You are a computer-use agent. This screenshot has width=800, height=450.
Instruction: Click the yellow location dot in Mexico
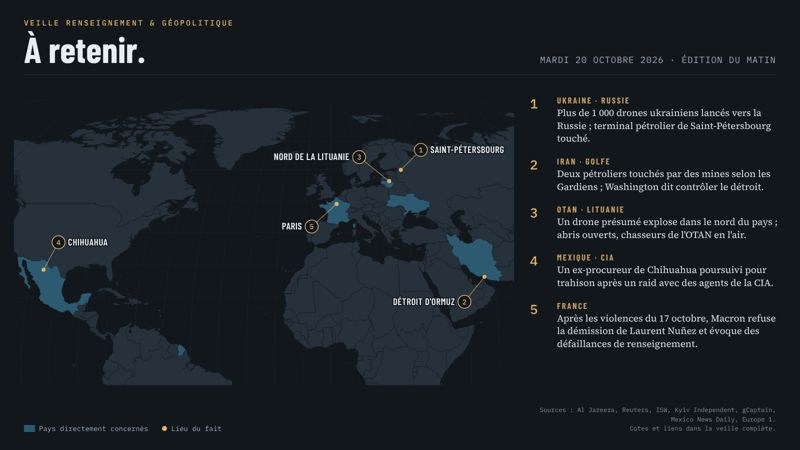point(43,269)
